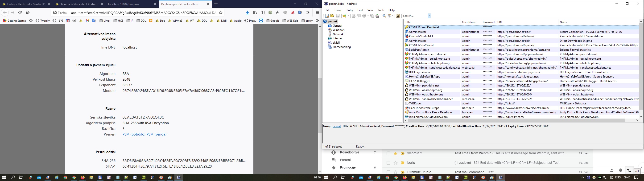Open Show Entries dropdown arrow in KeePass
Image resolution: width=644 pixels, height=181 pixels.
(393, 16)
